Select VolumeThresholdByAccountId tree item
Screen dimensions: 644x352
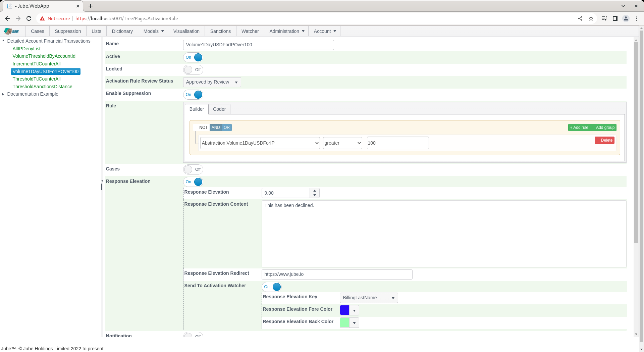44,56
